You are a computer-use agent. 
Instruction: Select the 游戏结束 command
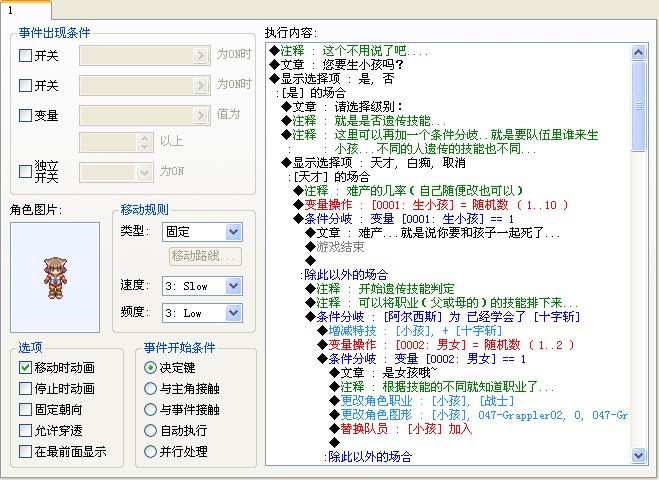coord(335,247)
